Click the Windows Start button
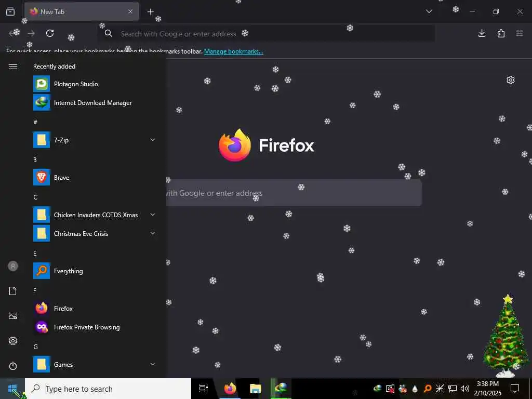Image resolution: width=532 pixels, height=399 pixels. tap(12, 389)
